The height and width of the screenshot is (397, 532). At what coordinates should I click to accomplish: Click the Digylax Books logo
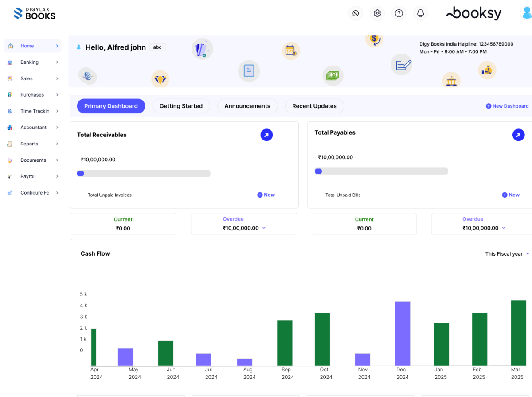point(35,14)
